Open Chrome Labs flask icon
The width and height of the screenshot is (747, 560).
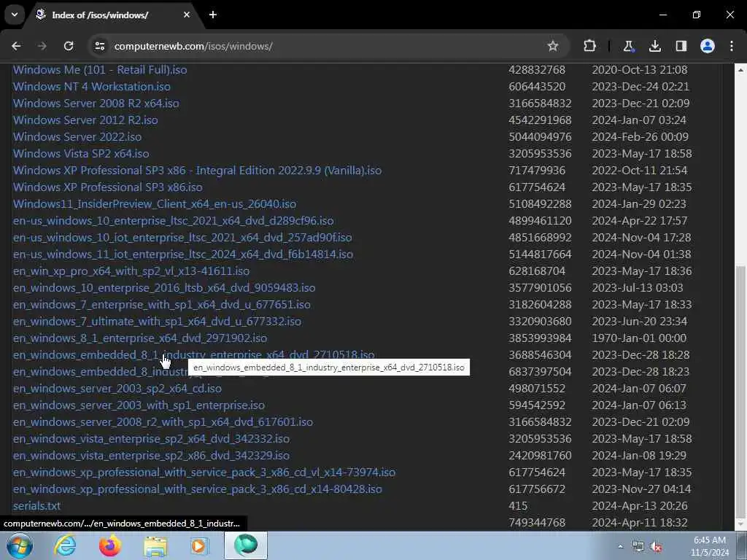point(628,46)
